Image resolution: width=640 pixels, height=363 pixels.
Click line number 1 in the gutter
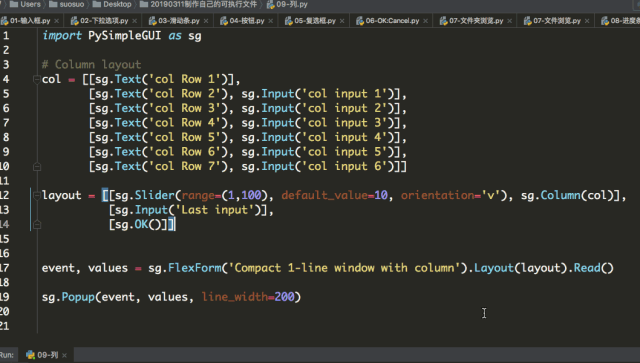(x=6, y=36)
